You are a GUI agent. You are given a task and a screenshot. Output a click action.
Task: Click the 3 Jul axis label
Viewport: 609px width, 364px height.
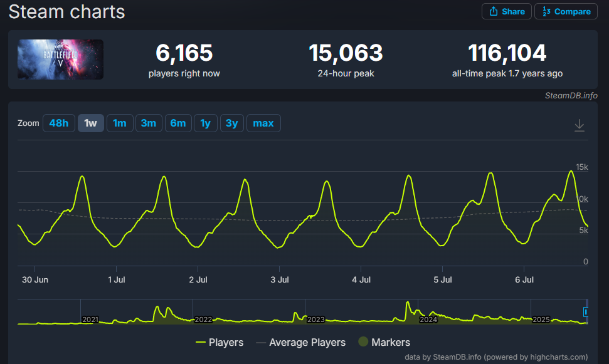tap(280, 279)
